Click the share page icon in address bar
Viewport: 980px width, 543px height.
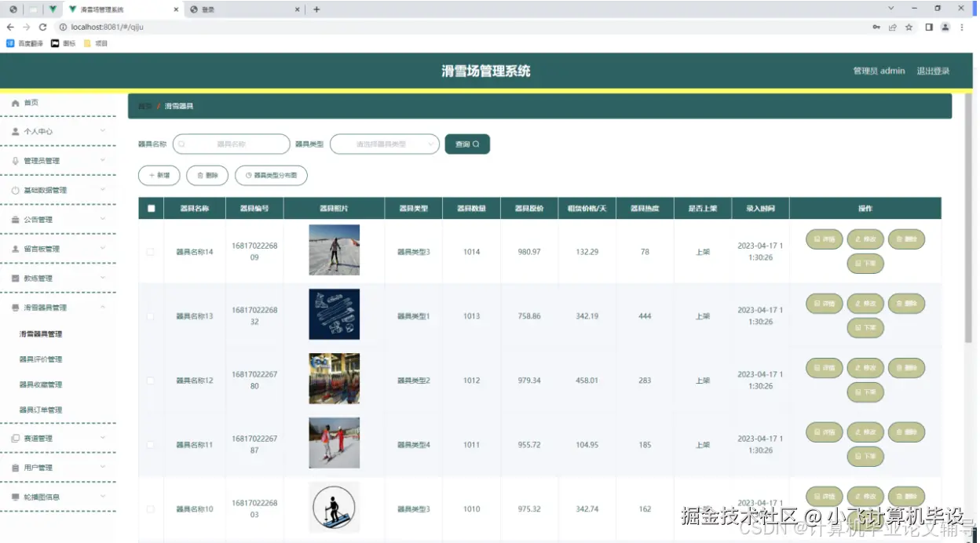(892, 27)
